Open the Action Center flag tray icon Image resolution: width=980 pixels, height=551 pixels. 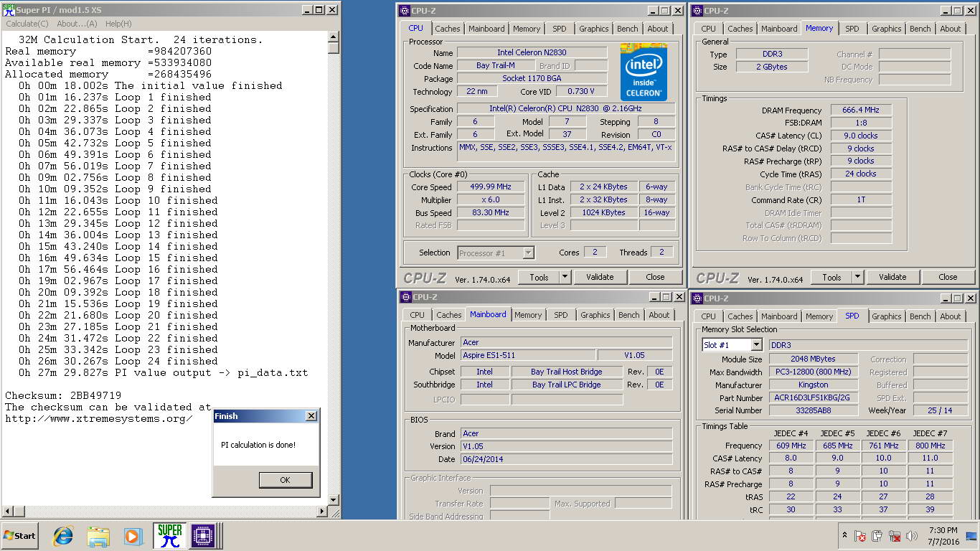(x=860, y=536)
